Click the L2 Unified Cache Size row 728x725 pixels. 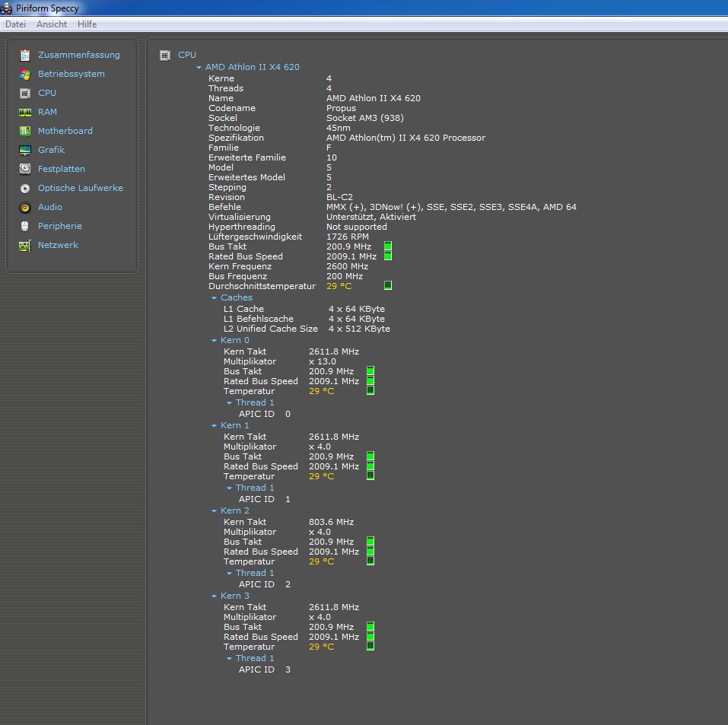point(307,329)
